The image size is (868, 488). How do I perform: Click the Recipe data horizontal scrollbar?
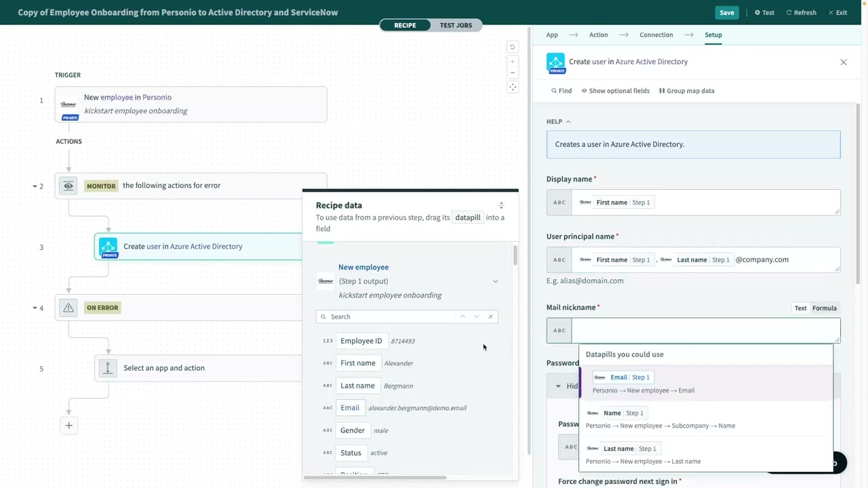[x=375, y=478]
